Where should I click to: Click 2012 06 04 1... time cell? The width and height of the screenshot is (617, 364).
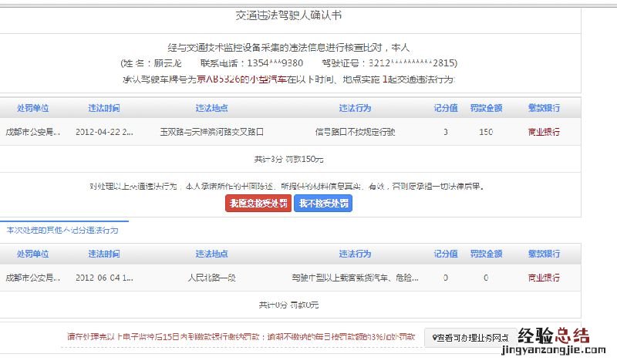pyautogui.click(x=104, y=278)
